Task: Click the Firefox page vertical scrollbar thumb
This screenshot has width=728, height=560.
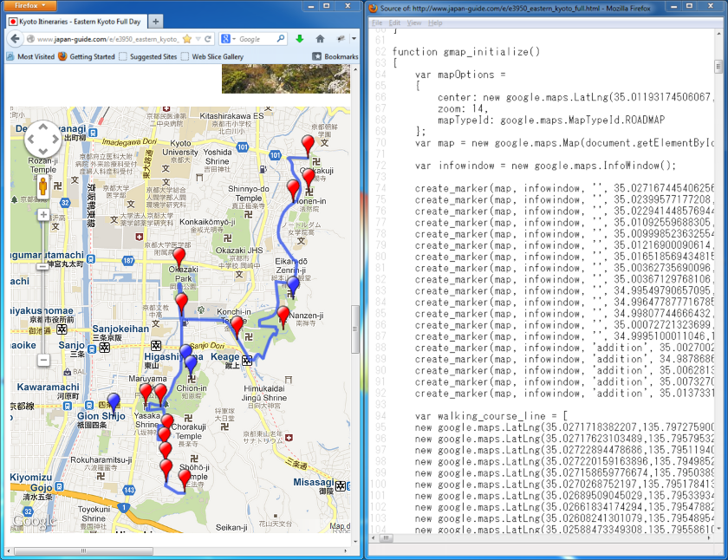Action: (355, 329)
